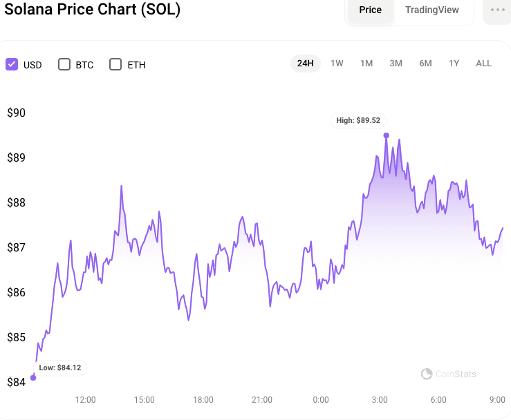Click the High $89.52 peak marker dot

pos(386,135)
